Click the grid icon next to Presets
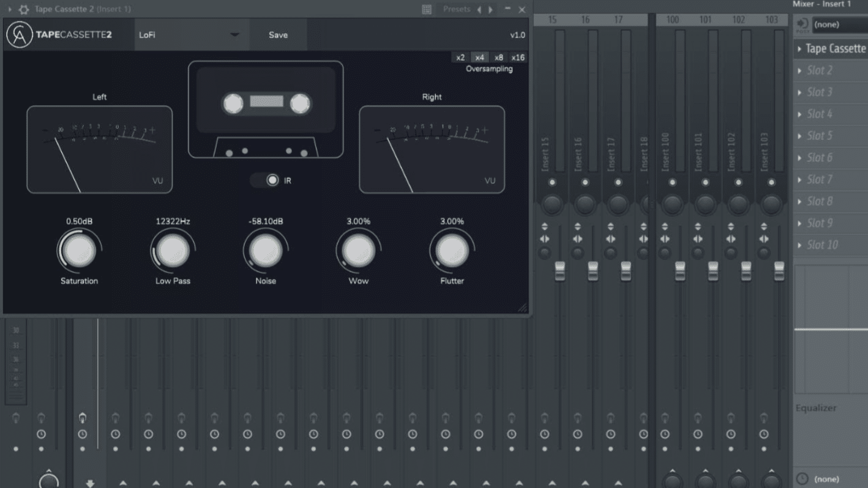This screenshot has height=488, width=868. (x=427, y=10)
